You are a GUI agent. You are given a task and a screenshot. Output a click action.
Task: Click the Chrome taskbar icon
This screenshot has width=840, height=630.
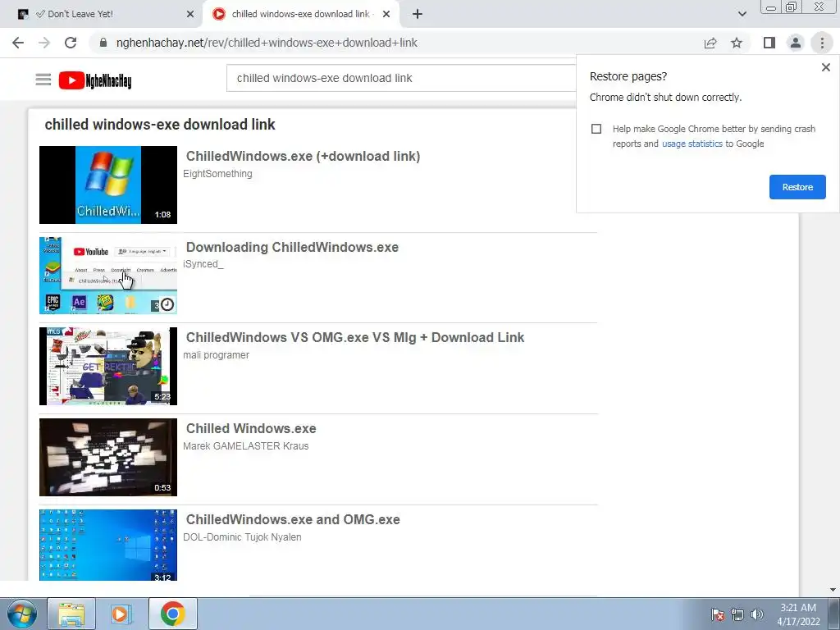172,614
